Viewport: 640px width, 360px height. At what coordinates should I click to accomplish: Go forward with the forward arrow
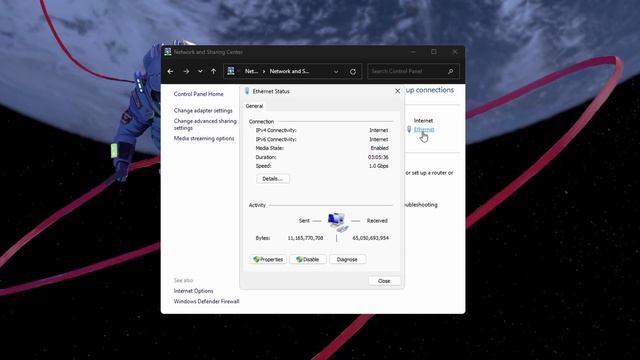pyautogui.click(x=186, y=71)
